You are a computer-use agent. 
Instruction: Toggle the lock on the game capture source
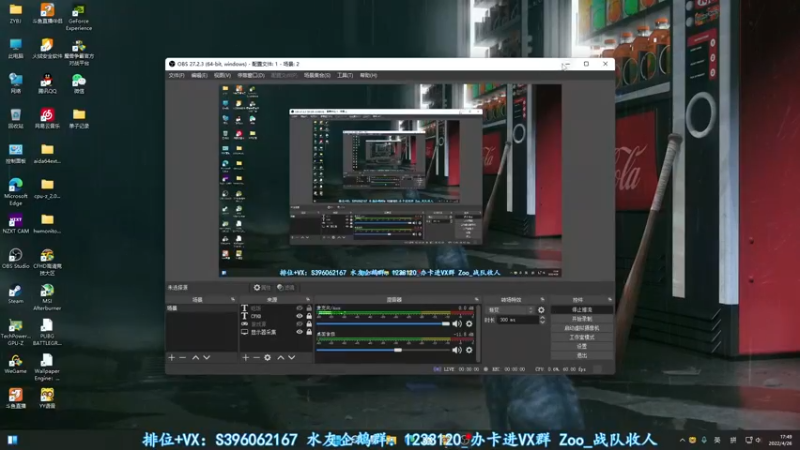point(309,324)
